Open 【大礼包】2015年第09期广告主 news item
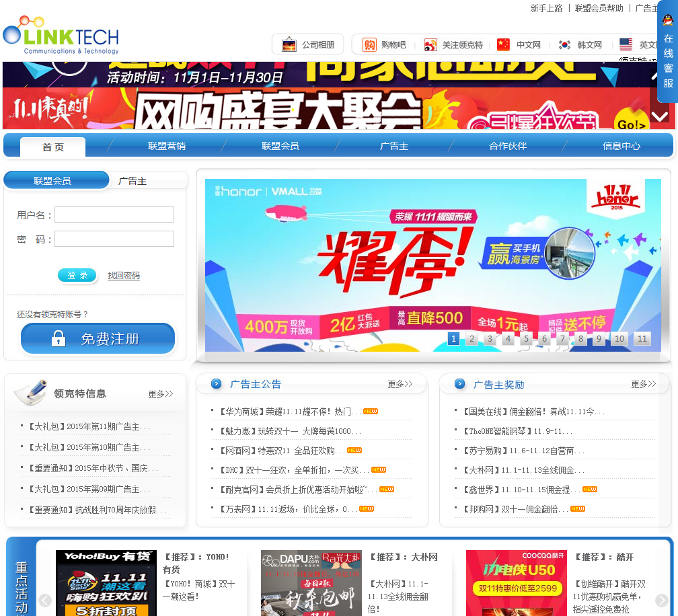Viewport: 678px width, 616px height. pyautogui.click(x=89, y=489)
